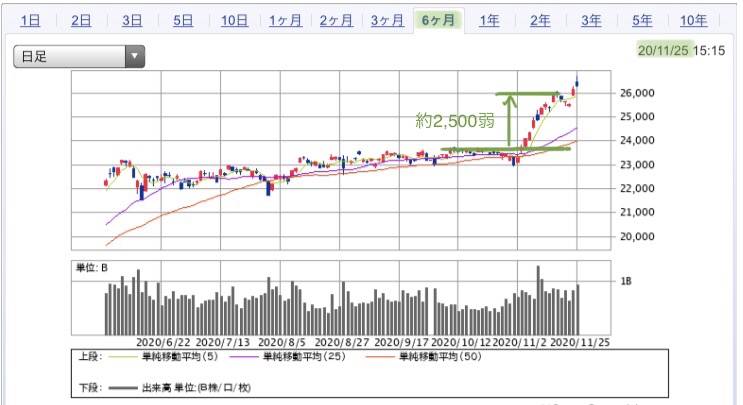
Task: Open the 3日 chart period
Action: point(132,20)
